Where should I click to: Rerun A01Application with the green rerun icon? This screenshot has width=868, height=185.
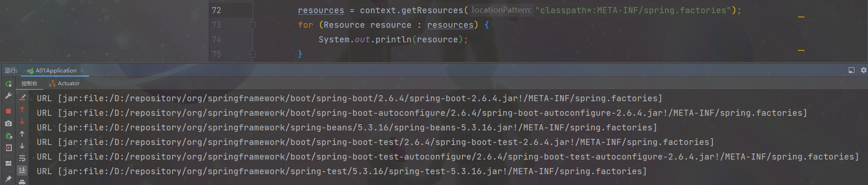(8, 84)
